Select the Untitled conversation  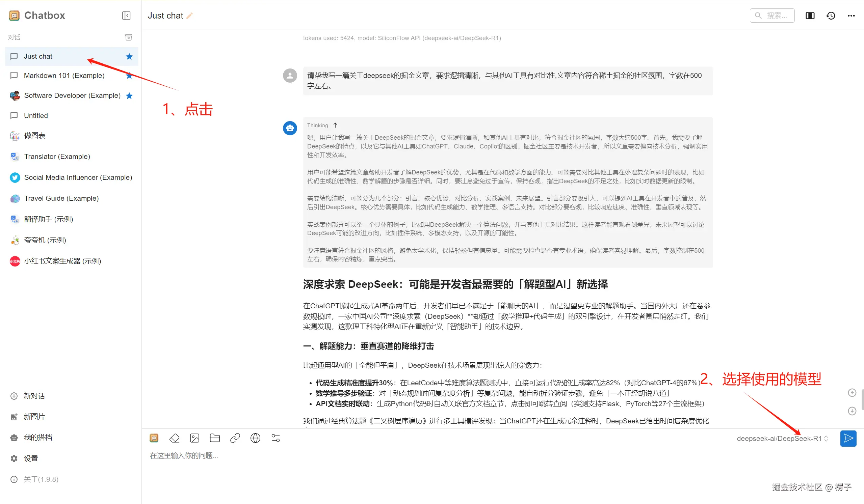(x=71, y=116)
